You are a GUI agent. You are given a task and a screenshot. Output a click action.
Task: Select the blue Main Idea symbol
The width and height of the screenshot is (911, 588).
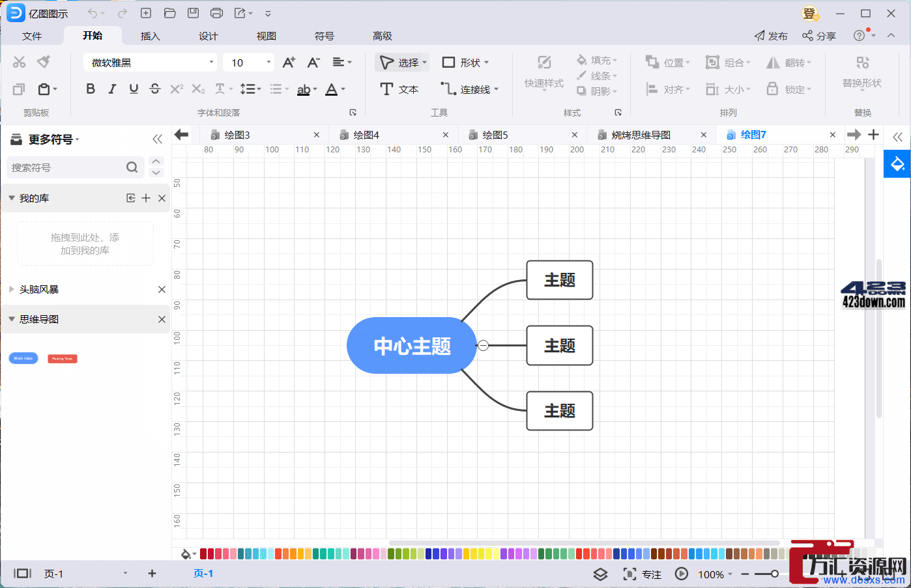(x=23, y=358)
